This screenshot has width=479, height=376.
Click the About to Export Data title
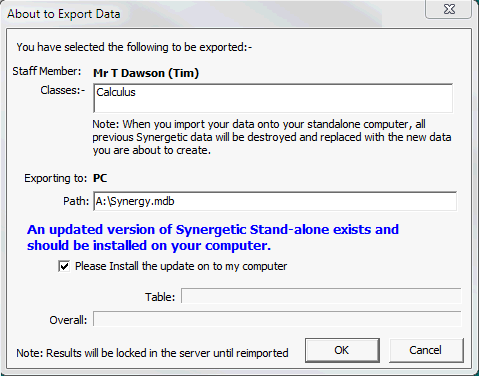coord(64,14)
